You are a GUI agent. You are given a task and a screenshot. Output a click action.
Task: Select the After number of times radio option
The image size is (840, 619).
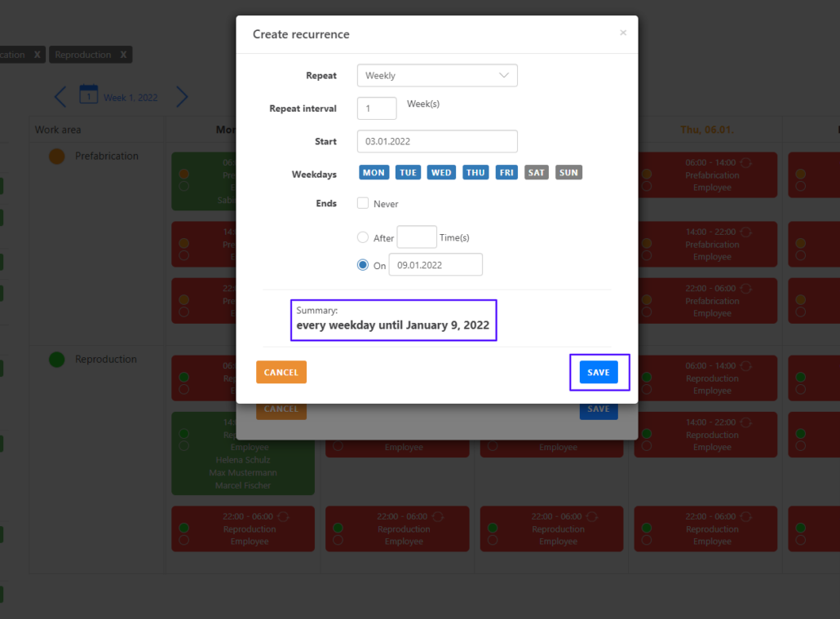pos(363,237)
